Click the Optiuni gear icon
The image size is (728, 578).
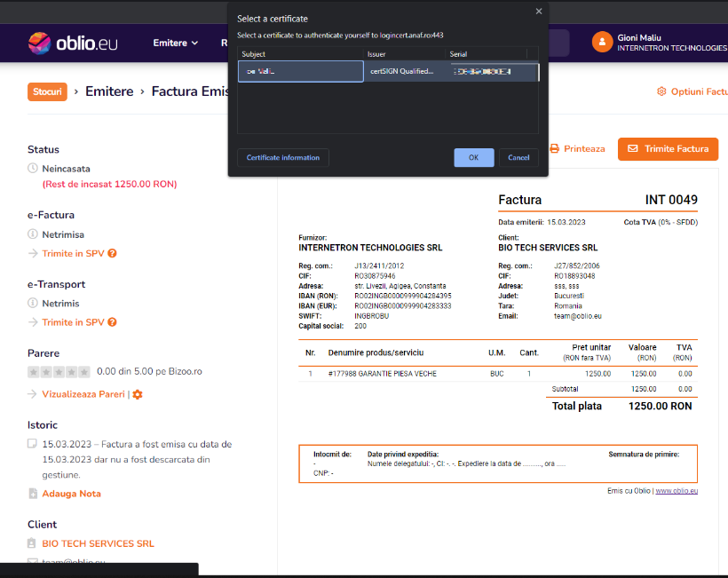661,91
